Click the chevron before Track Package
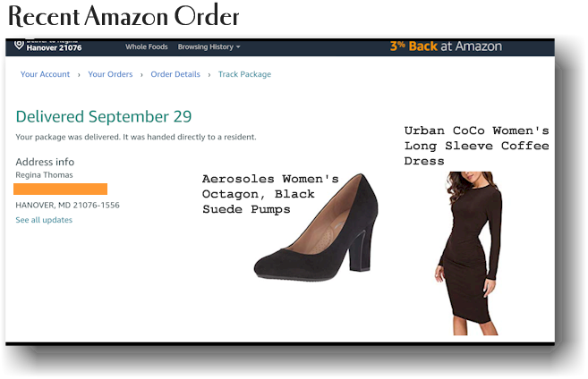This screenshot has height=379, width=588. click(209, 75)
